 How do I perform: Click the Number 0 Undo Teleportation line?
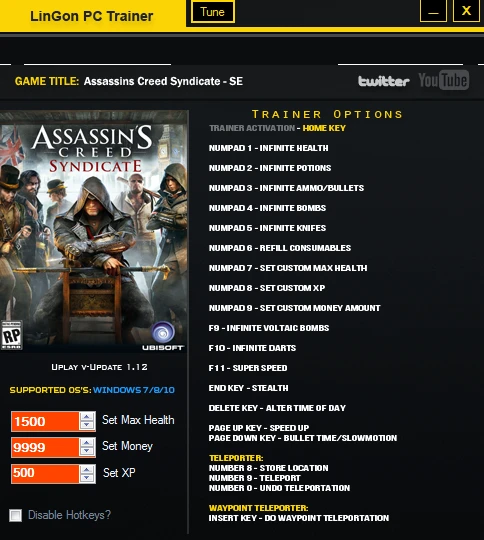click(279, 488)
